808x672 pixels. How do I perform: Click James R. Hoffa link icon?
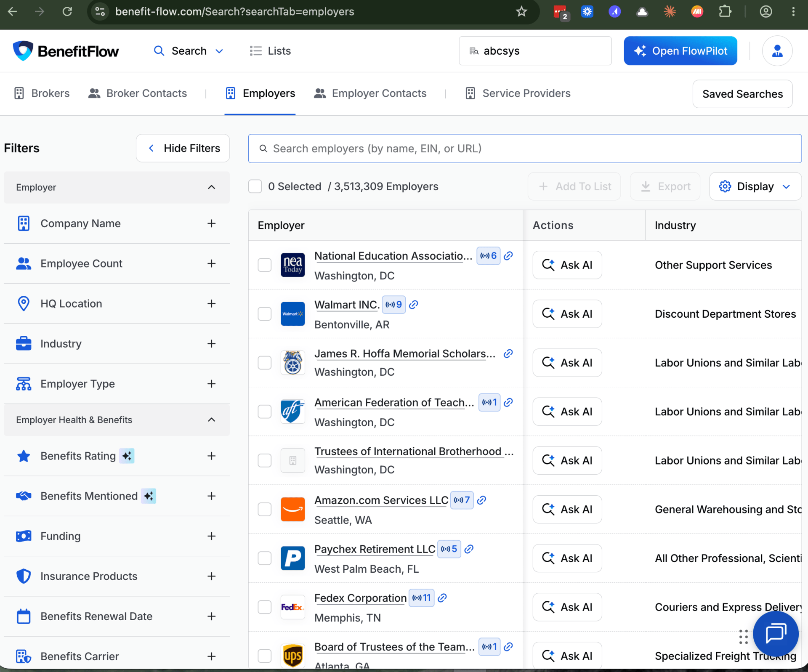point(508,353)
